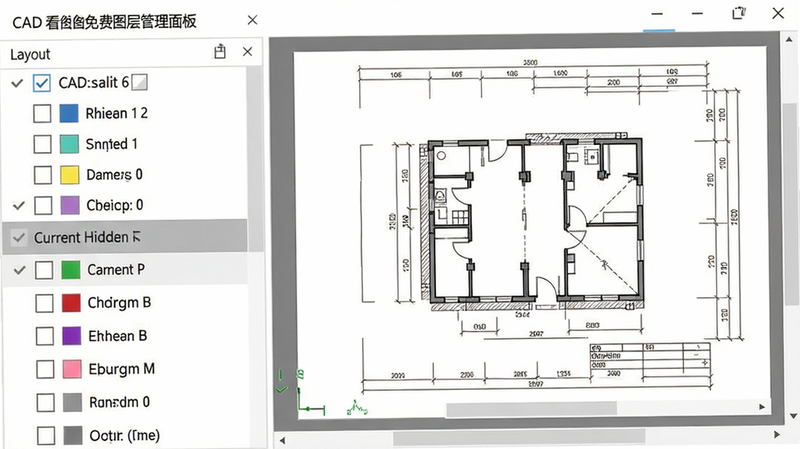Click the pin icon in Layout panel header

[220, 52]
